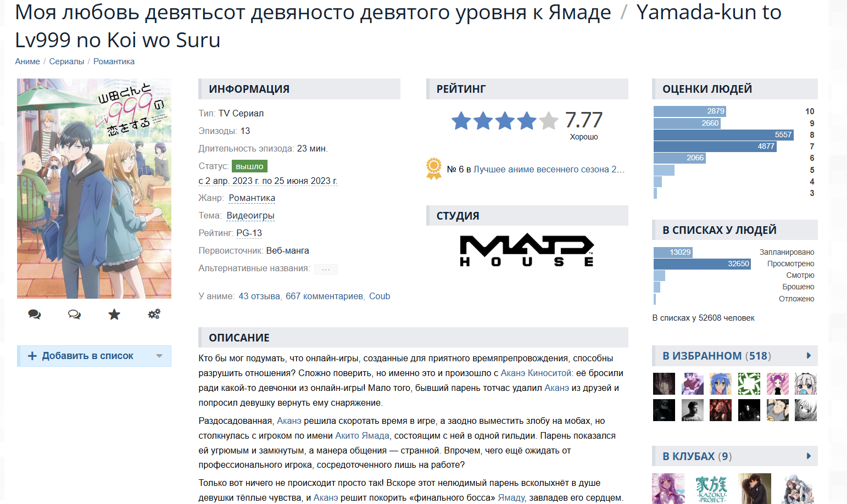Open the black-and-white man photo avatar
Viewport: 847px width, 504px height.
[693, 410]
